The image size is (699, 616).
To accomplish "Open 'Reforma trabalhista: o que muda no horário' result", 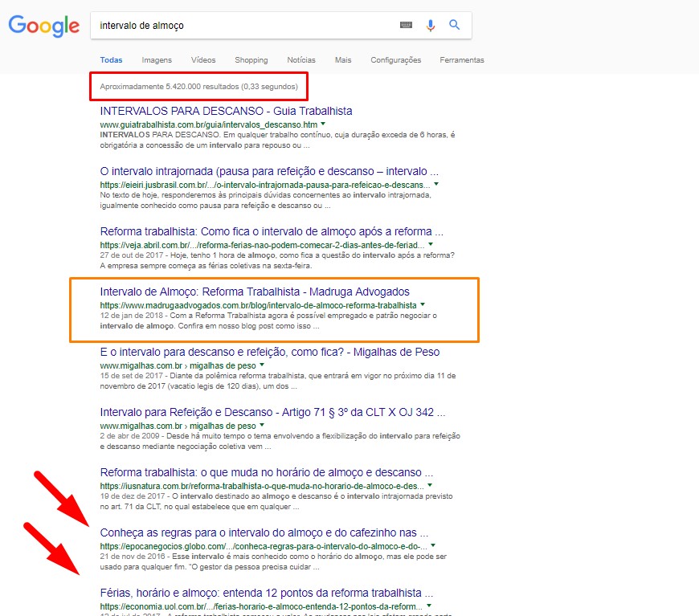I will 267,472.
